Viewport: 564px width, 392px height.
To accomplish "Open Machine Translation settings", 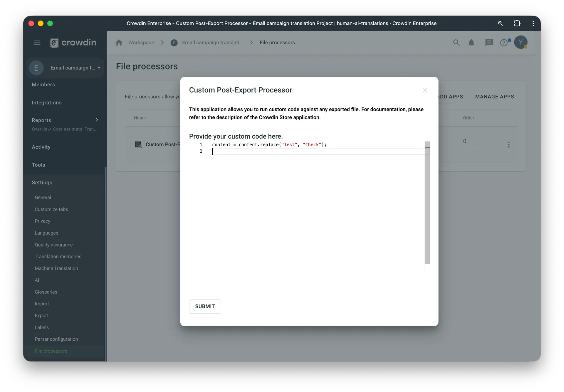I will pyautogui.click(x=56, y=268).
